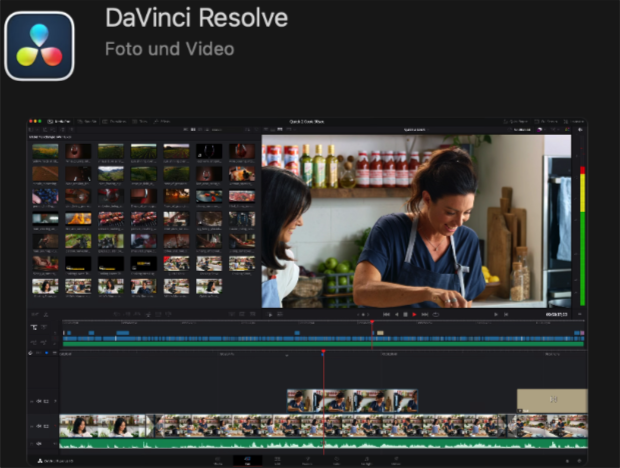
Task: Click the home icon in bottom right corner
Action: [x=567, y=461]
